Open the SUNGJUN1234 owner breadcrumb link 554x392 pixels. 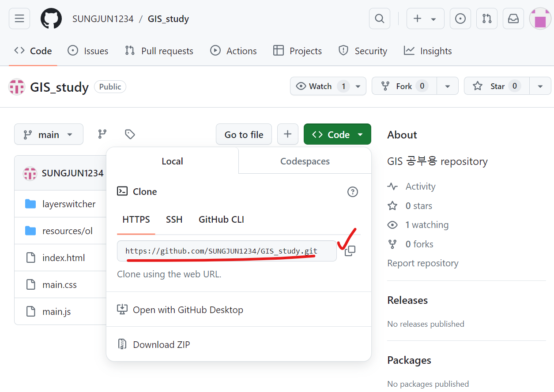click(x=103, y=19)
